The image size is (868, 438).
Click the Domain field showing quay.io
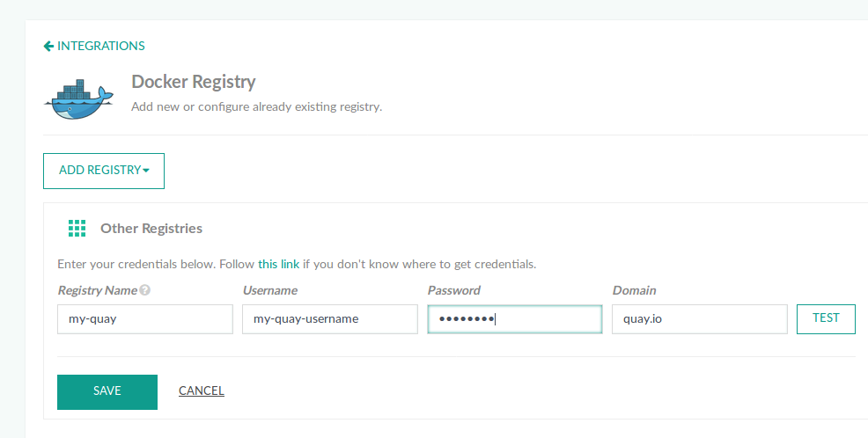[699, 319]
